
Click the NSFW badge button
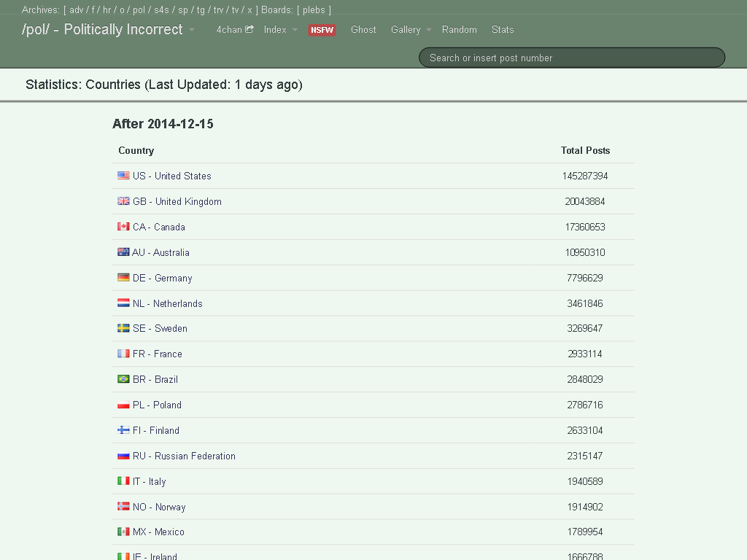[322, 30]
